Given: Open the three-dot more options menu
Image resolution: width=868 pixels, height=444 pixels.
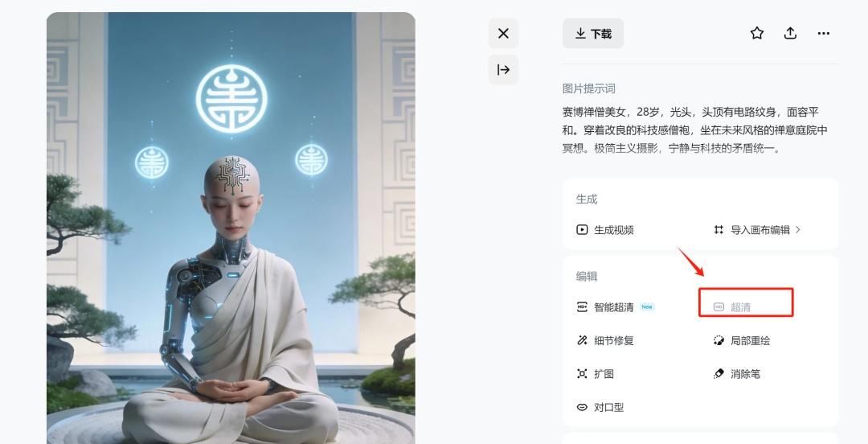Looking at the screenshot, I should point(823,33).
